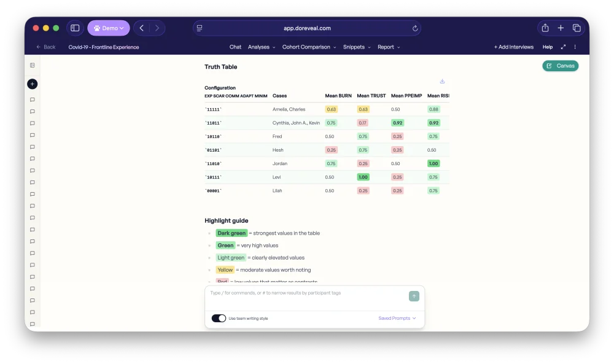Click the download table icon

442,81
